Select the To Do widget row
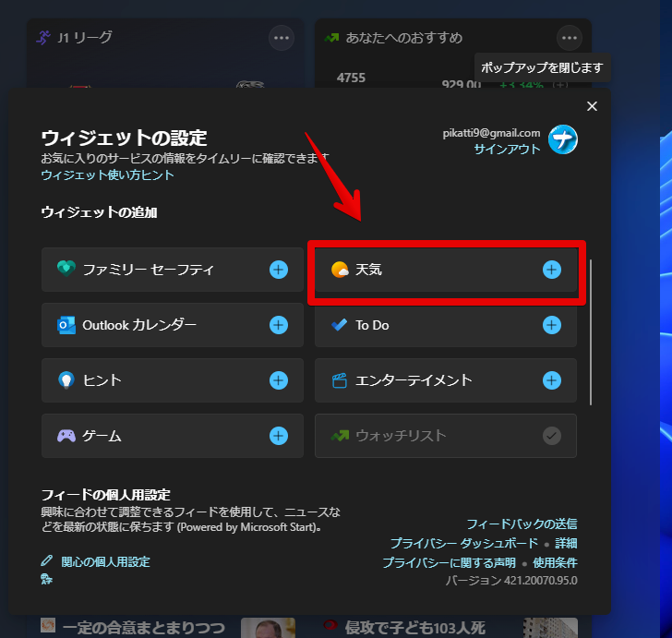The height and width of the screenshot is (638, 672). coord(446,325)
